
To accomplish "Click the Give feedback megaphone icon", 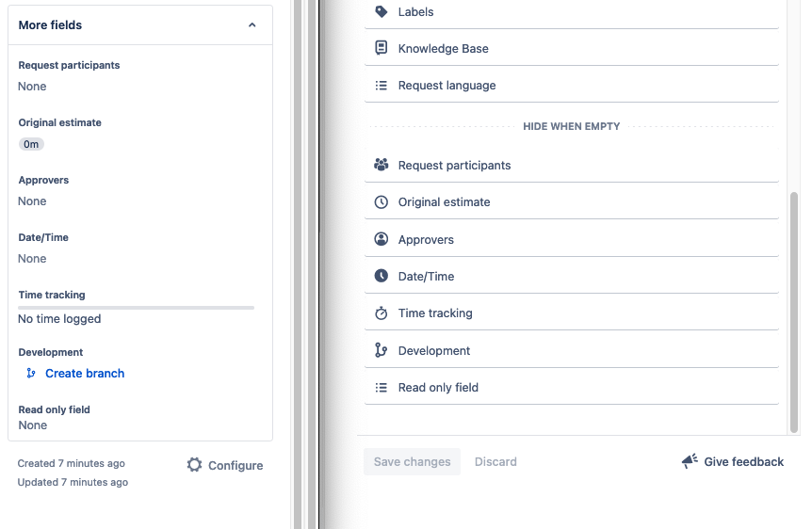I will [x=690, y=460].
